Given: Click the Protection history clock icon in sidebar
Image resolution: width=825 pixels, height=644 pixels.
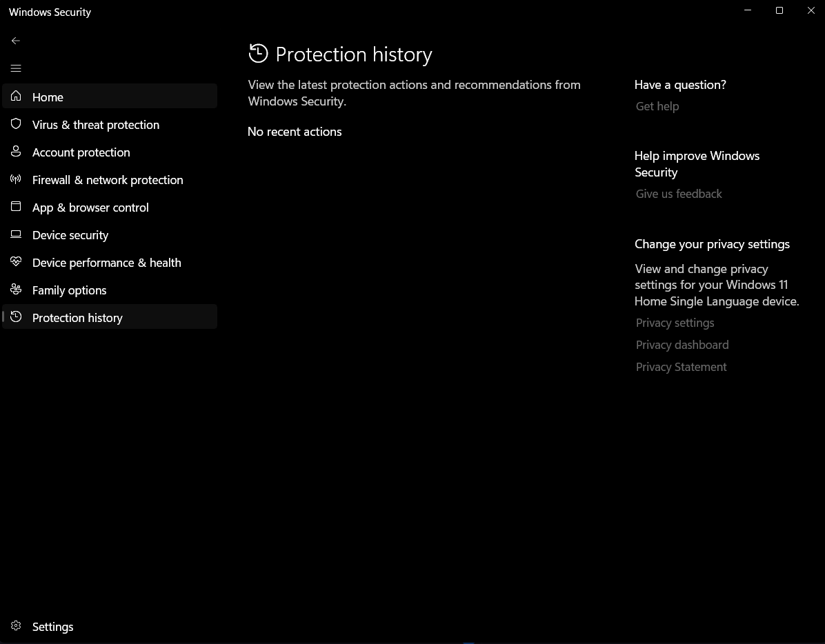Looking at the screenshot, I should [x=16, y=316].
